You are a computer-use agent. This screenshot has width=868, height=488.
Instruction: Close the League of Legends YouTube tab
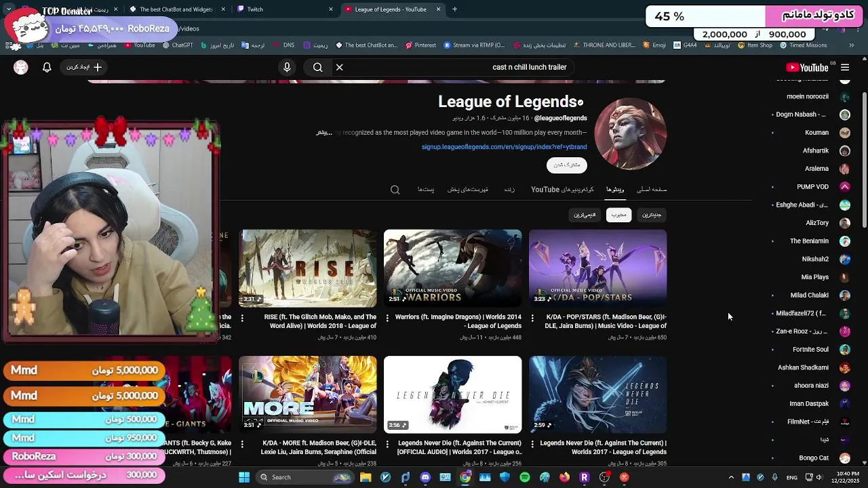(438, 9)
